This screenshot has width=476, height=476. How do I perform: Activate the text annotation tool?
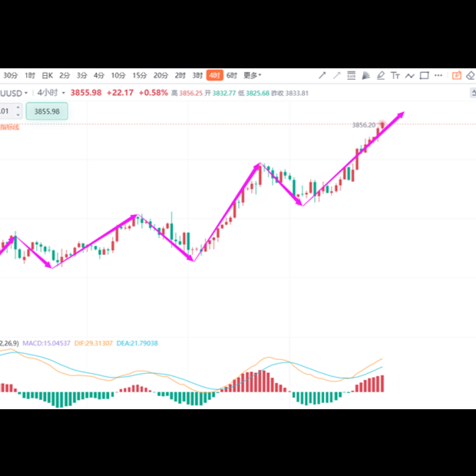click(395, 75)
